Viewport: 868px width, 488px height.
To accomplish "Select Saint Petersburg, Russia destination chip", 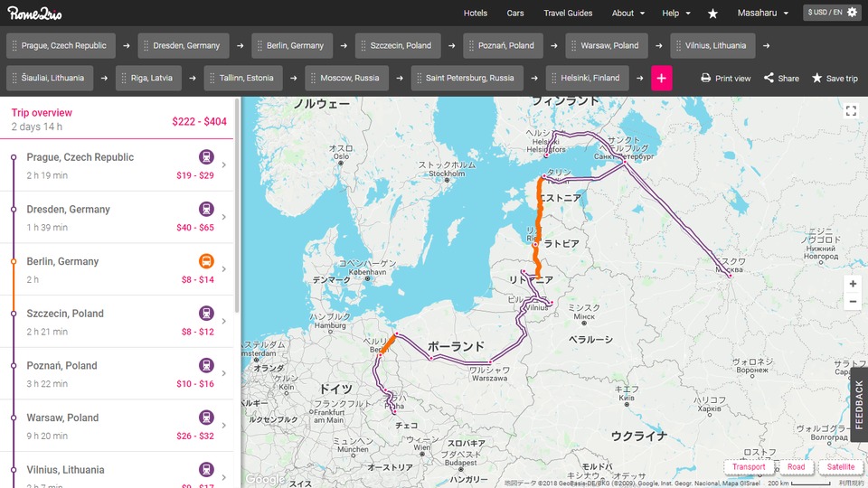I will [467, 78].
